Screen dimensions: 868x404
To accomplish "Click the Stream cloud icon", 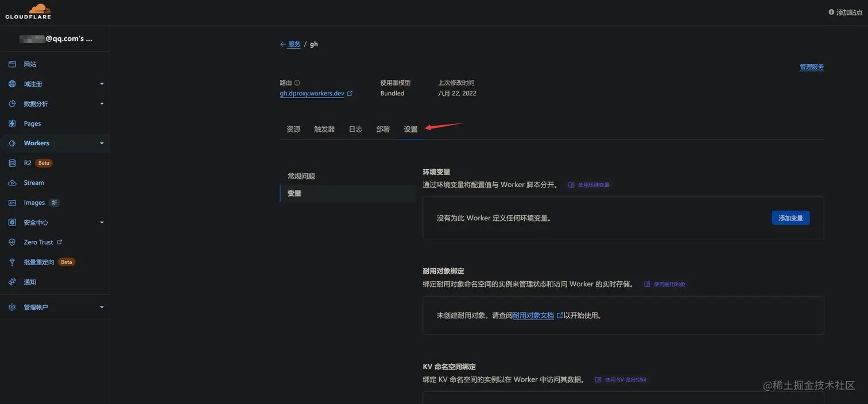I will [12, 182].
